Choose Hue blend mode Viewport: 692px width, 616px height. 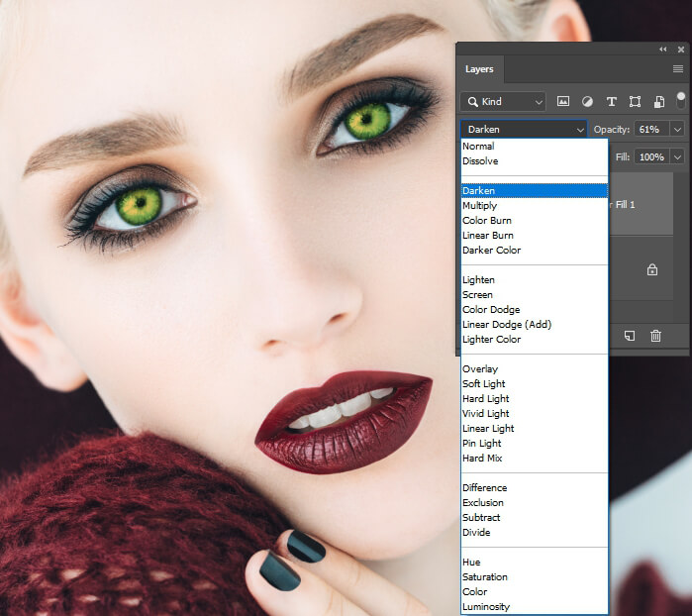point(535,563)
